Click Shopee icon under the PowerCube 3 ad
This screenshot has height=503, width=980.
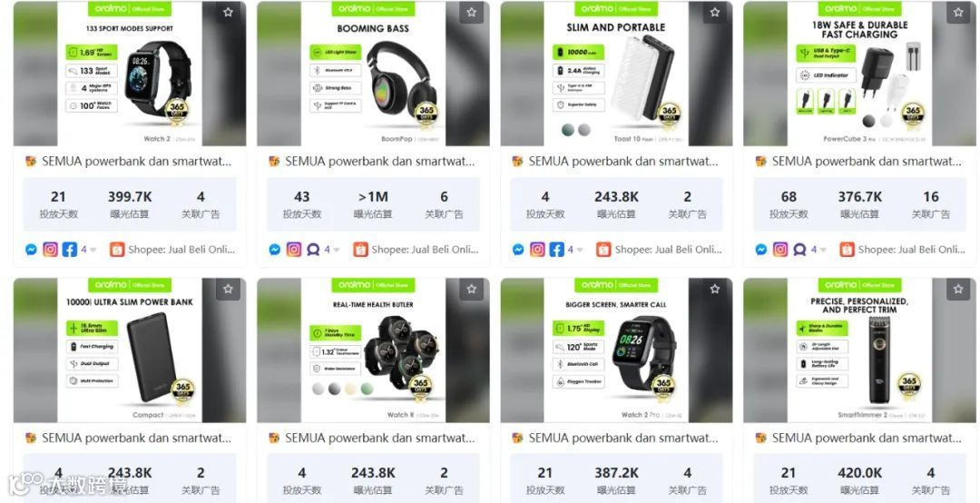(847, 250)
